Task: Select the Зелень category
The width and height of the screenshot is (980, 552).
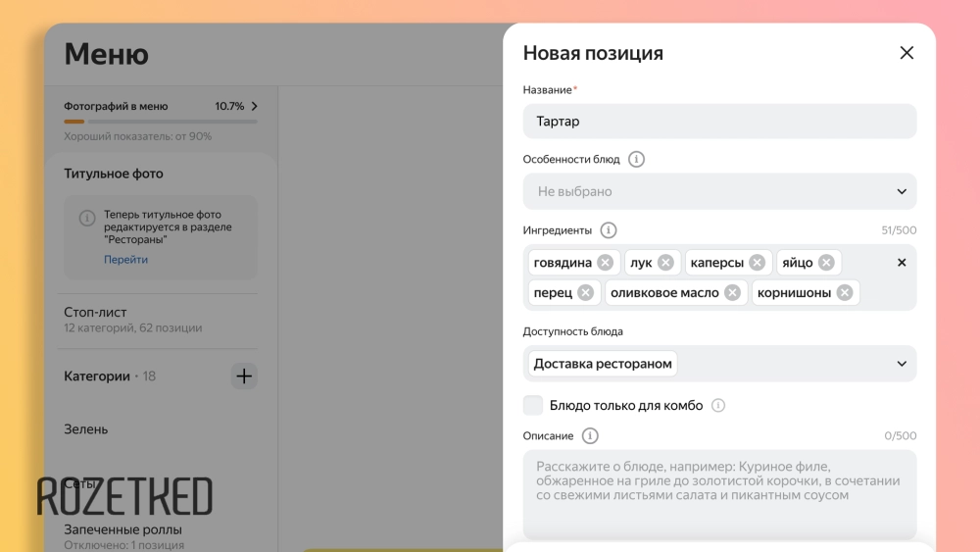Action: click(x=86, y=429)
